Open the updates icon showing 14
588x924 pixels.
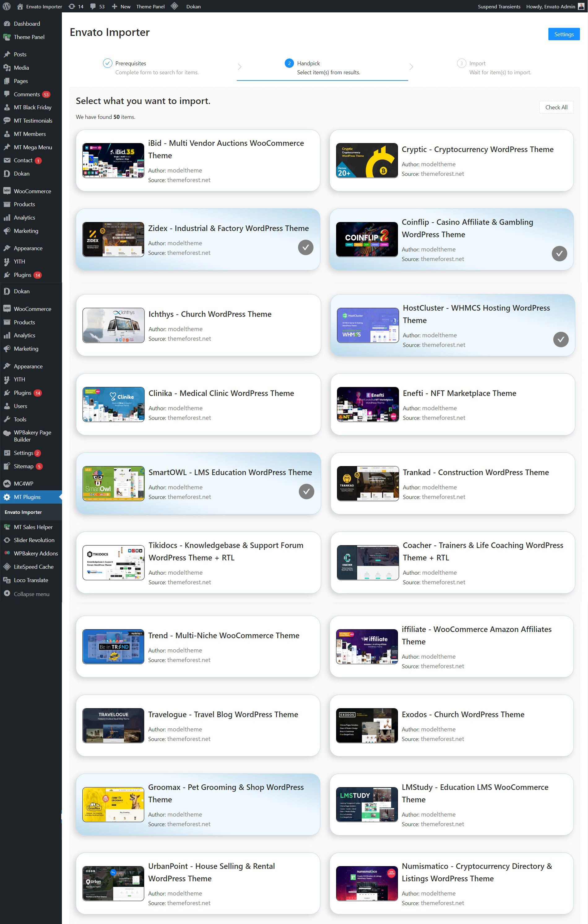click(72, 7)
